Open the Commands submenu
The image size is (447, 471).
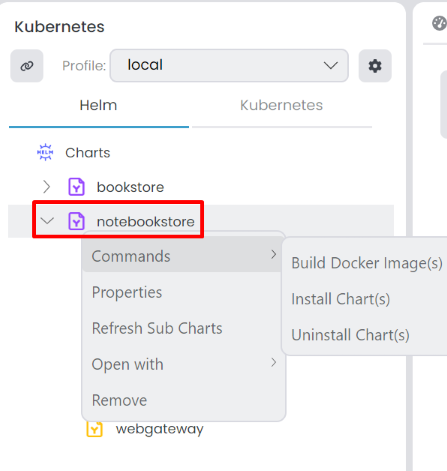184,256
